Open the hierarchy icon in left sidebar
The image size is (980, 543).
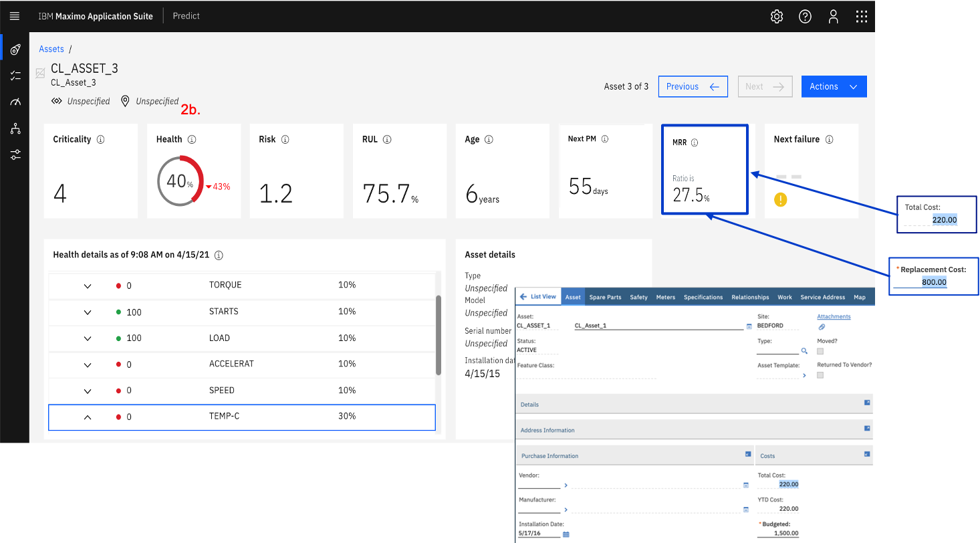pos(15,129)
